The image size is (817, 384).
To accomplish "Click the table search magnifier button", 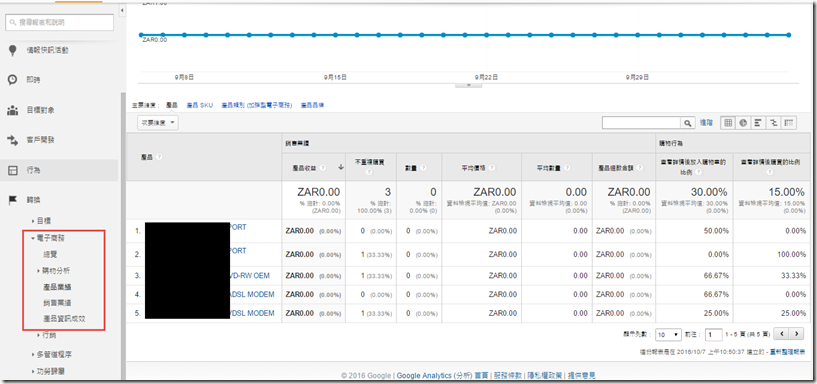I will [x=688, y=123].
